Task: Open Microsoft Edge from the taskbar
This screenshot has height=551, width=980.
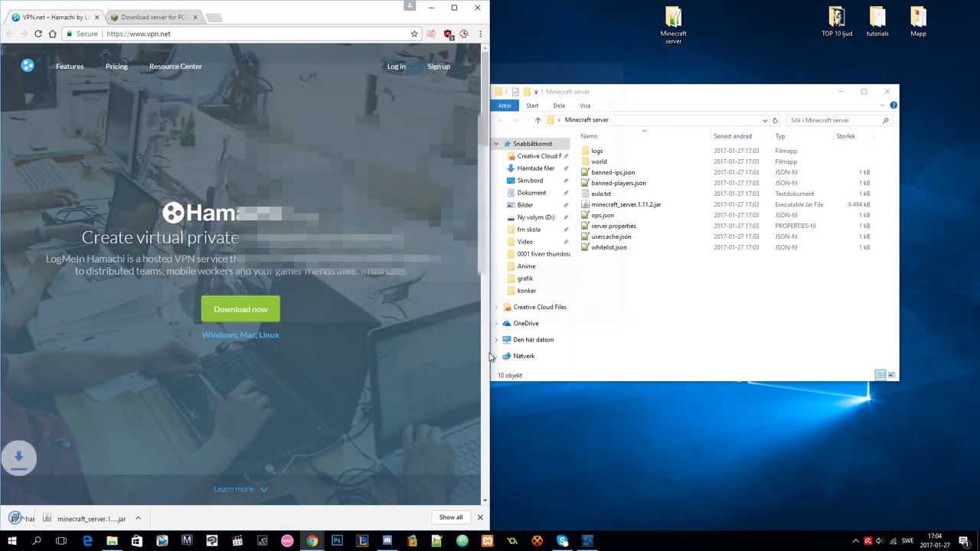Action: (x=87, y=541)
